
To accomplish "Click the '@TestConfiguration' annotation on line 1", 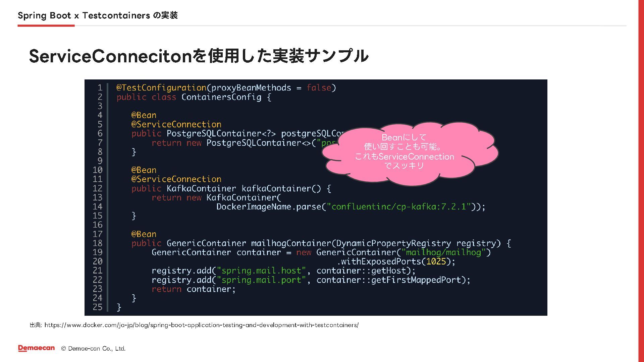I will point(161,88).
